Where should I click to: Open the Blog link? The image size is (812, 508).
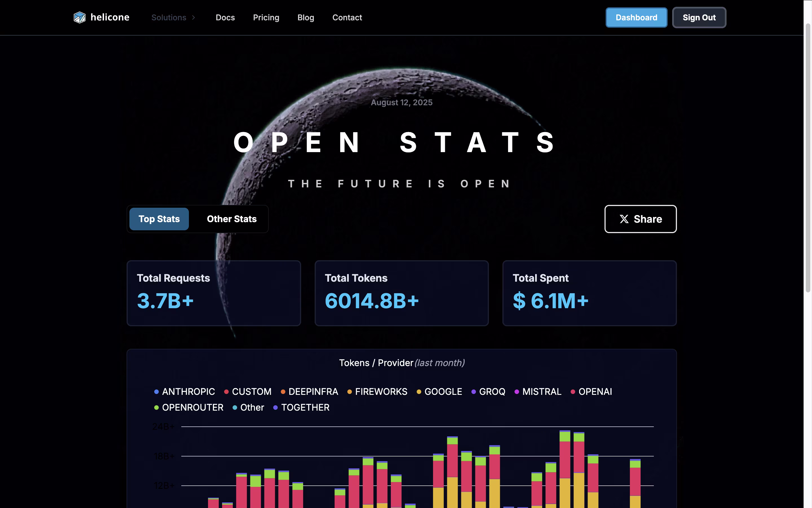[x=306, y=17]
